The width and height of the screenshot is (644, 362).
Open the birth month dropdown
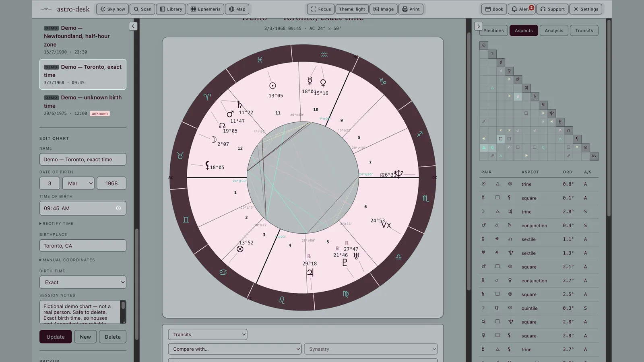point(78,183)
